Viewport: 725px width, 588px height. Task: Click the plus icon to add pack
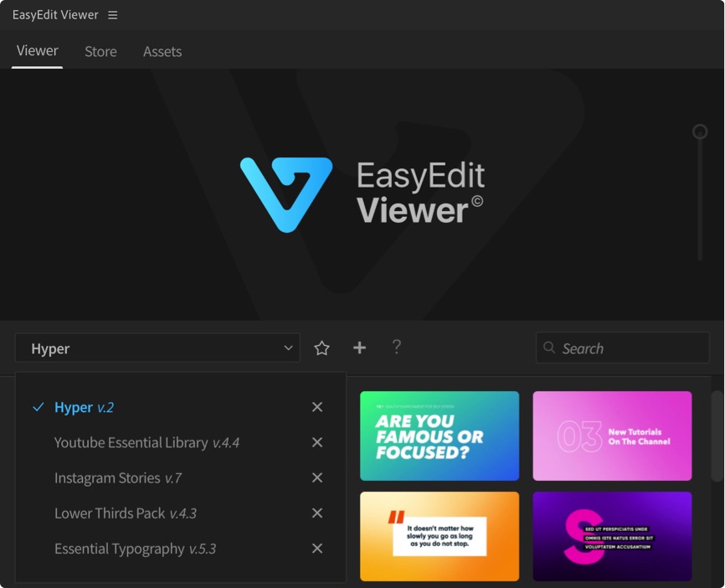click(359, 348)
